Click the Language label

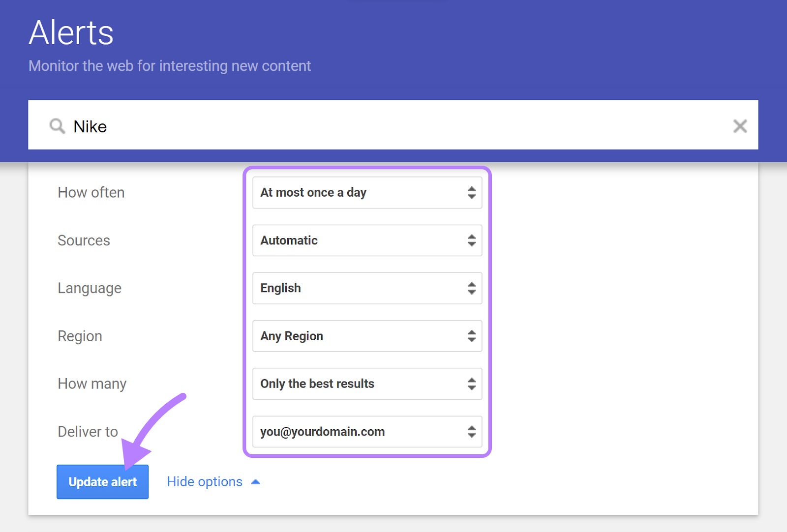[x=90, y=289]
